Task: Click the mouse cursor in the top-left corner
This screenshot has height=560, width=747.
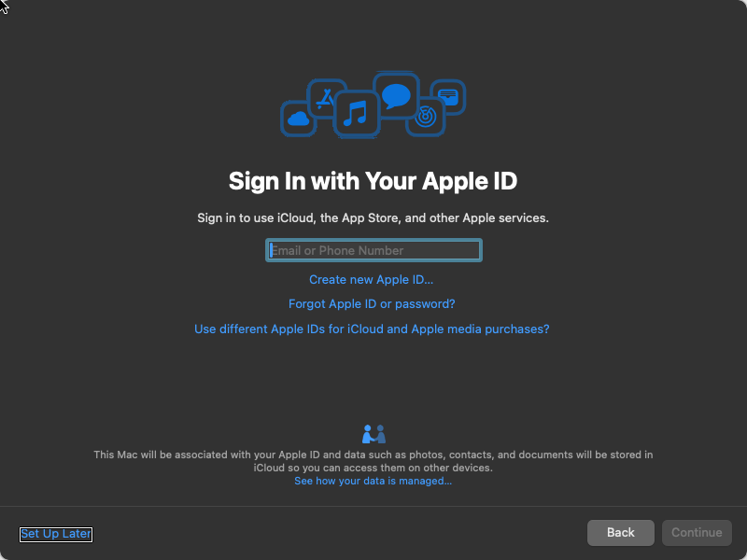Action: coord(5,6)
